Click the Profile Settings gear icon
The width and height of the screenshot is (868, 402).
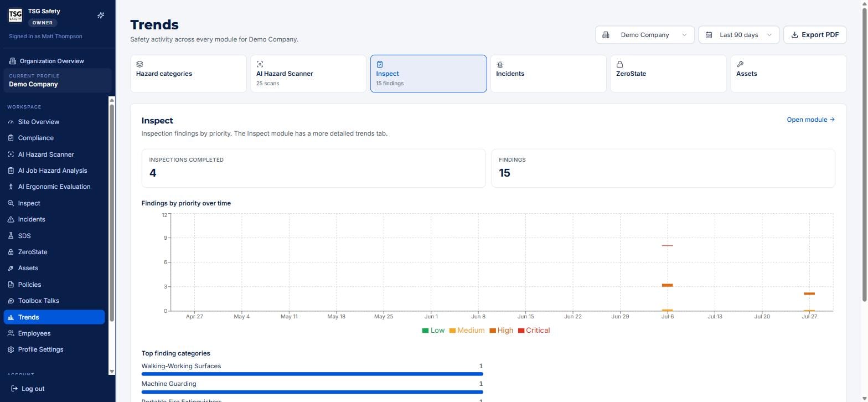(11, 349)
